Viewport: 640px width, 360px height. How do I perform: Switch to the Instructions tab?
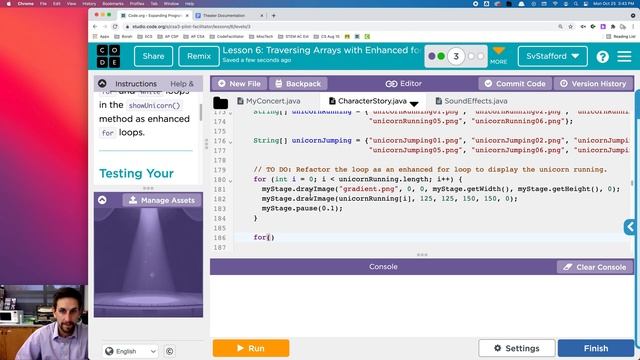point(136,84)
